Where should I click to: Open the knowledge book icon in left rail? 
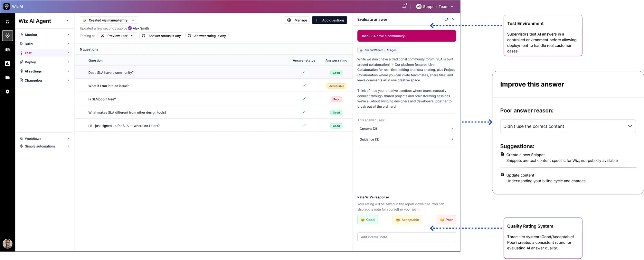pos(7,50)
